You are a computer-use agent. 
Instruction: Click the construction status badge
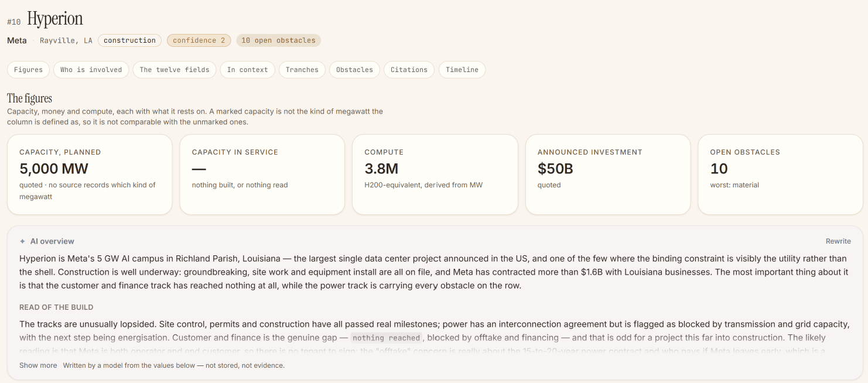tap(130, 40)
